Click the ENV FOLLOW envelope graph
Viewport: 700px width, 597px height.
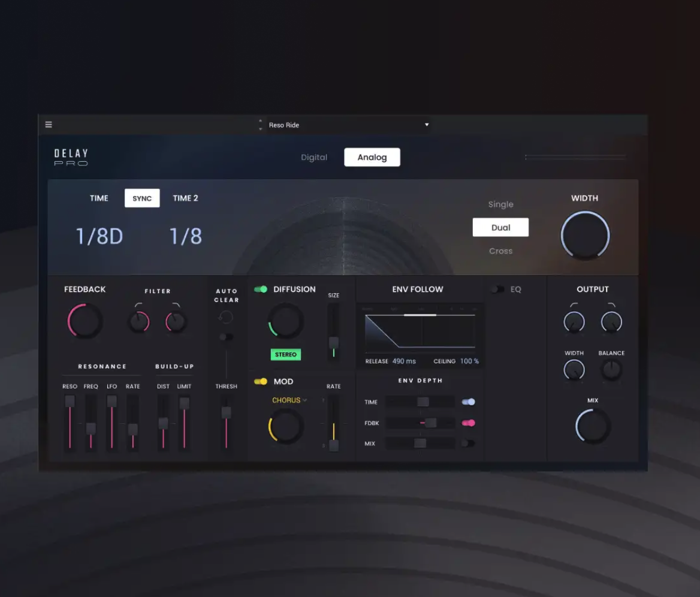(420, 330)
